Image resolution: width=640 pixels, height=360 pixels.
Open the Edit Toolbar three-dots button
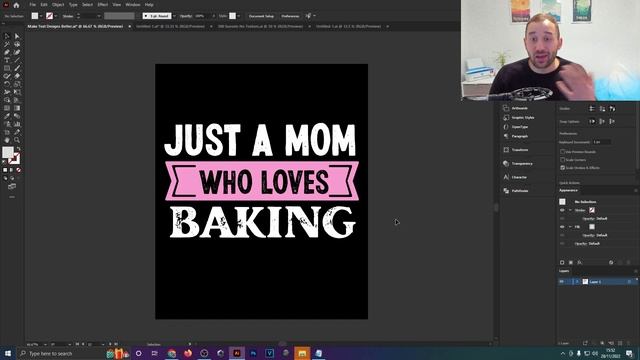(x=12, y=197)
